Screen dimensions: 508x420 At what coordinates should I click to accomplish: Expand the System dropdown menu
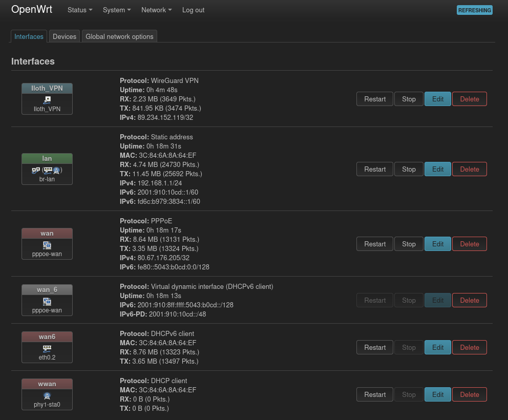click(x=117, y=10)
